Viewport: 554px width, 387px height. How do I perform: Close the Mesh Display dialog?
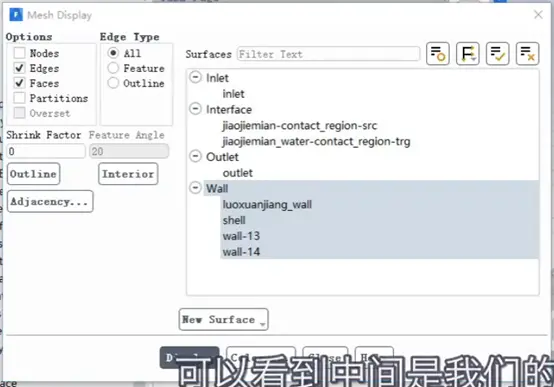(x=538, y=15)
